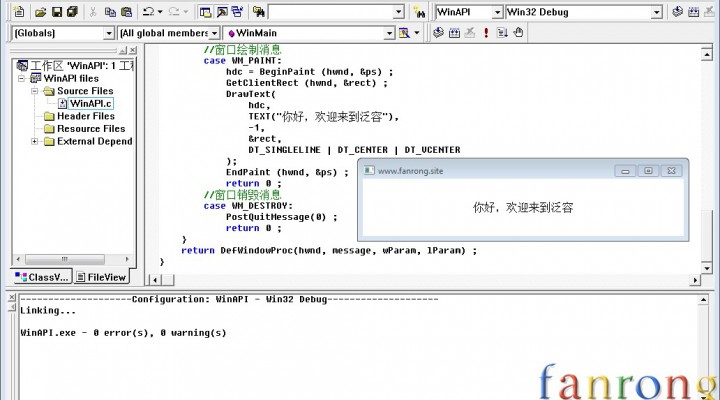Open the Win32 Debug configuration dropdown
Image resolution: width=720 pixels, height=400 pixels.
[656, 12]
